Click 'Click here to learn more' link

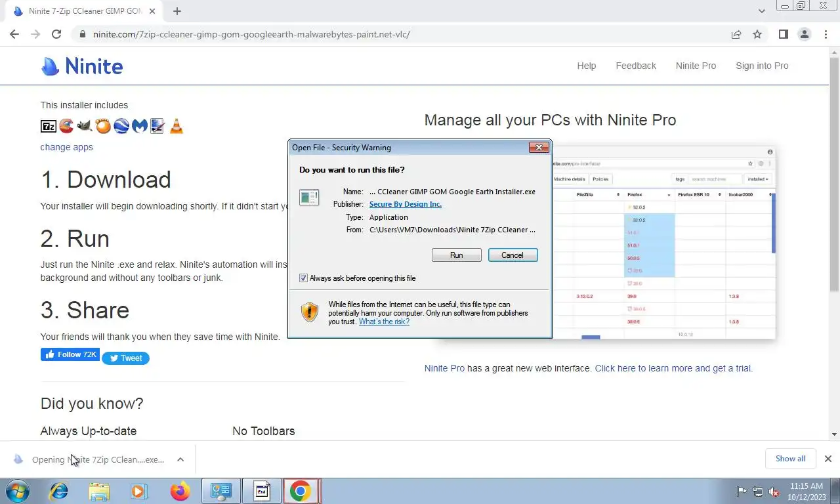pos(674,368)
